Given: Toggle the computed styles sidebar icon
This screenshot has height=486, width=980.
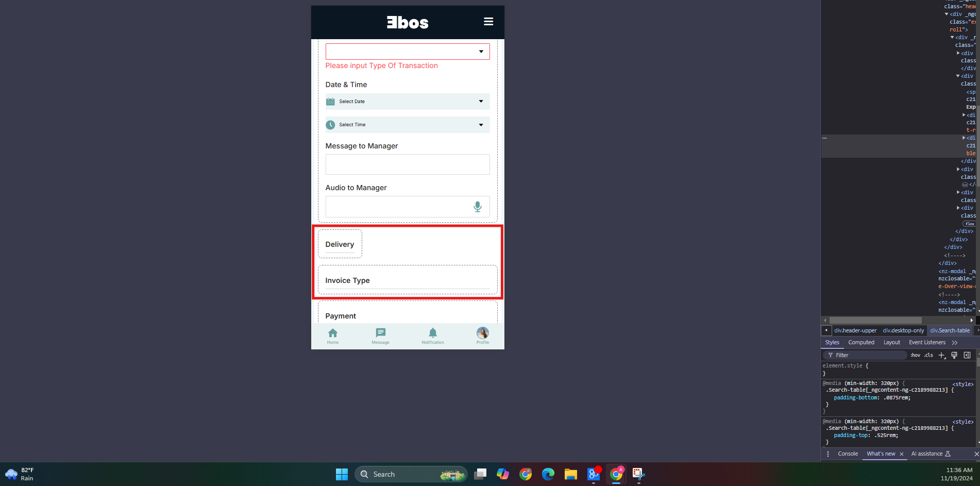Looking at the screenshot, I should [x=967, y=355].
